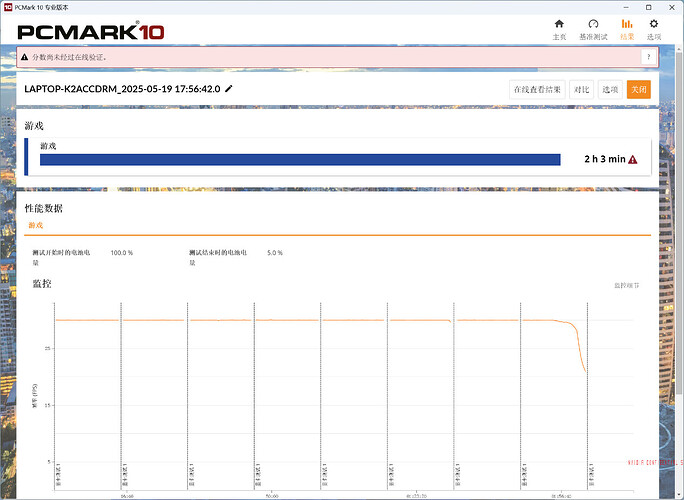Click the last dashed marker on the chart
This screenshot has height=500, width=684.
point(588,400)
